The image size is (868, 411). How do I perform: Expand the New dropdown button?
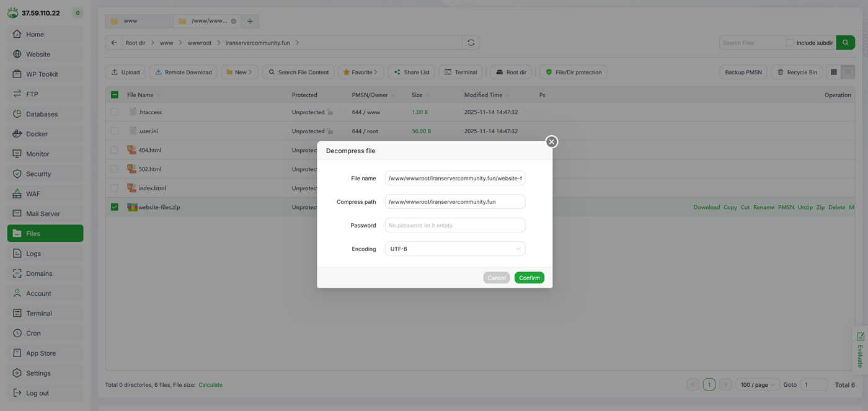coord(239,73)
